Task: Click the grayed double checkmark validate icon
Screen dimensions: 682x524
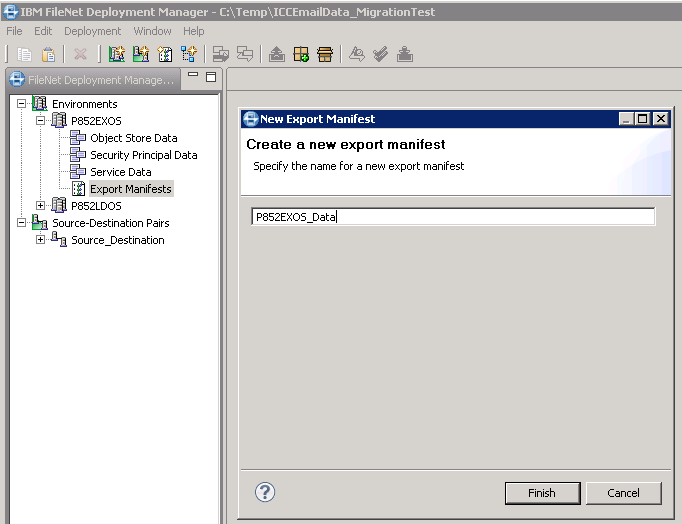Action: pos(381,54)
